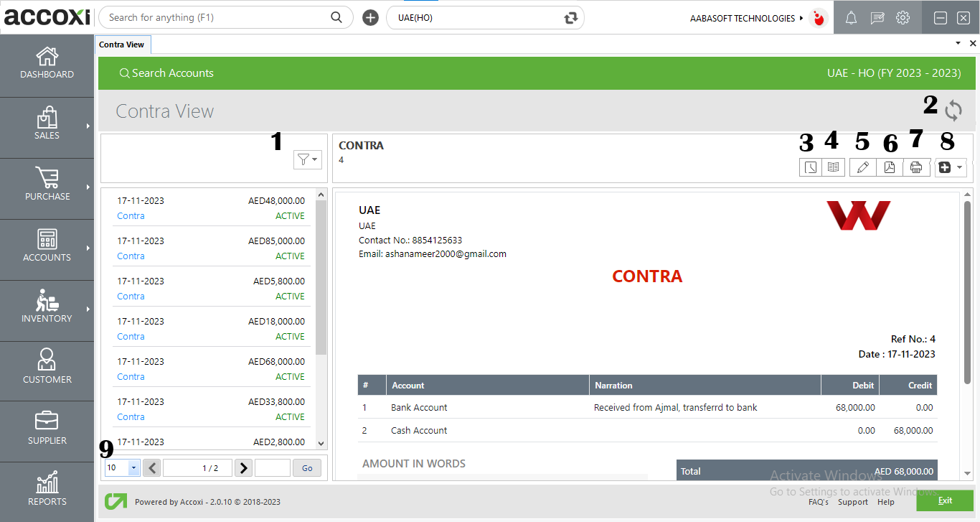The width and height of the screenshot is (980, 522).
Task: Print the contra voucher
Action: point(916,167)
